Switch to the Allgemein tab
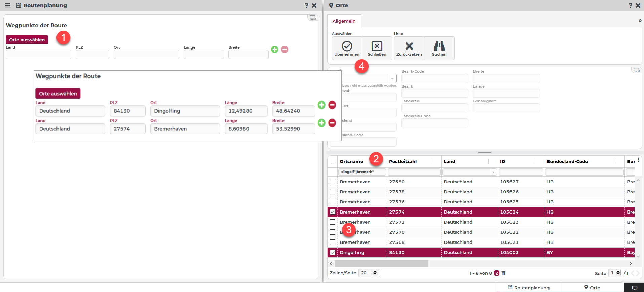 click(x=344, y=21)
